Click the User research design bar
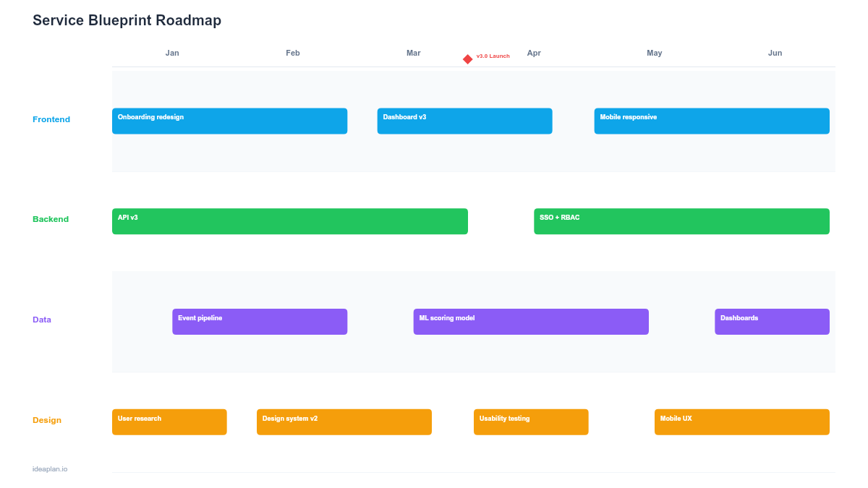Image resolution: width=868 pixels, height=488 pixels. pos(169,421)
